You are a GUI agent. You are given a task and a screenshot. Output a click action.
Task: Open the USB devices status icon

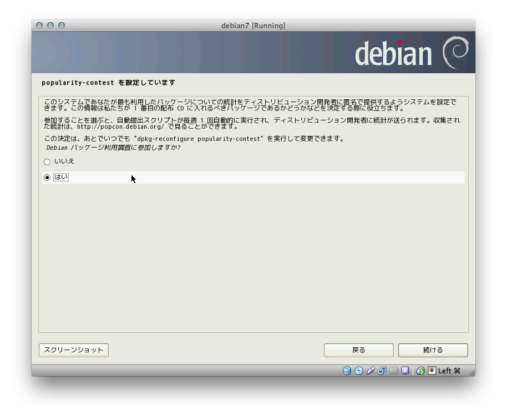pyautogui.click(x=371, y=371)
